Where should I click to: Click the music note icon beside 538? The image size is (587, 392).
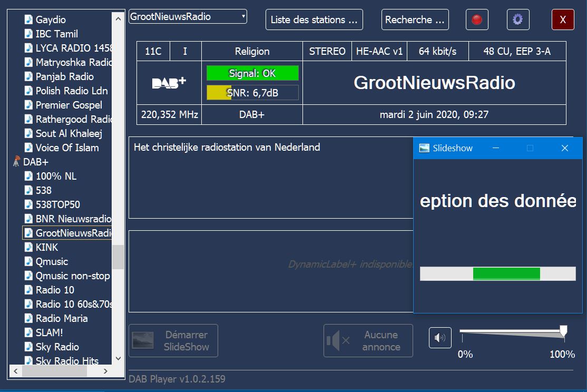coord(28,190)
